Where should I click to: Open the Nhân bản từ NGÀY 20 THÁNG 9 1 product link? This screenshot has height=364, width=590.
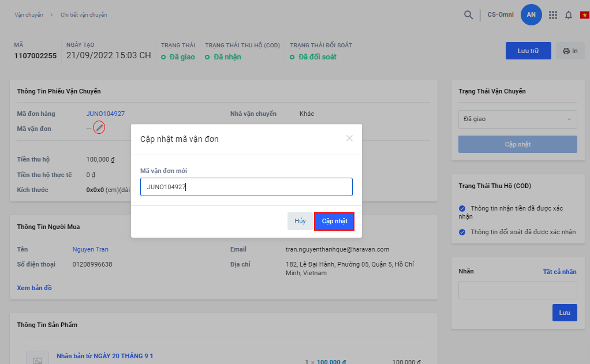(x=104, y=356)
